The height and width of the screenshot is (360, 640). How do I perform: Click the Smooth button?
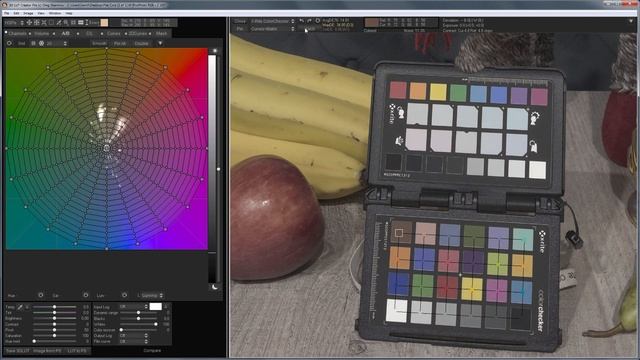click(99, 43)
